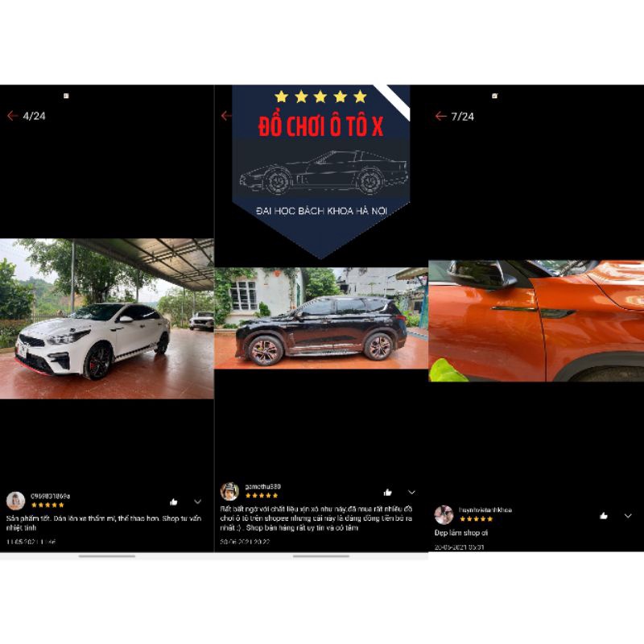This screenshot has width=644, height=644.
Task: Collapse the orange car review with chevron
Action: click(627, 515)
